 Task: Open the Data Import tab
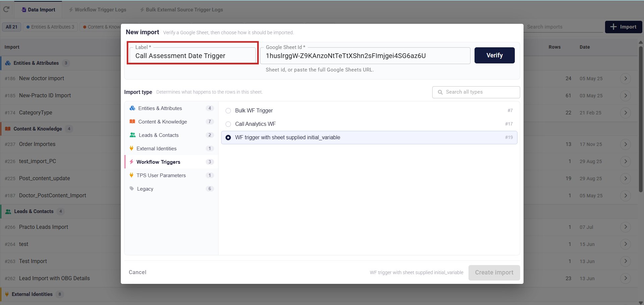(x=38, y=10)
